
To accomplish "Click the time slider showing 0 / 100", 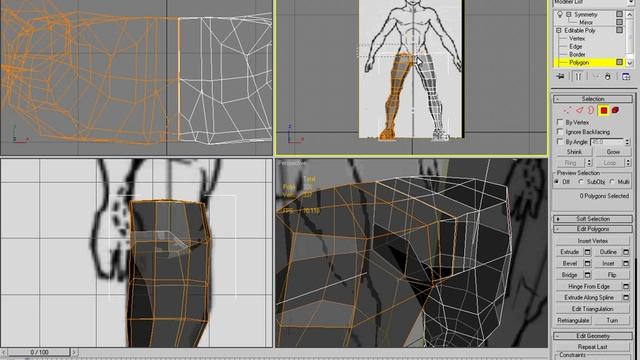I will 39,352.
